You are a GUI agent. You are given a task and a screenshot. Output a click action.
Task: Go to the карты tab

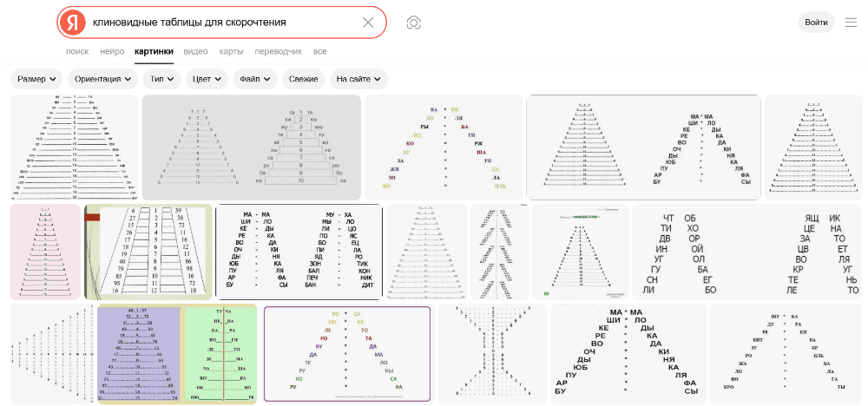231,51
